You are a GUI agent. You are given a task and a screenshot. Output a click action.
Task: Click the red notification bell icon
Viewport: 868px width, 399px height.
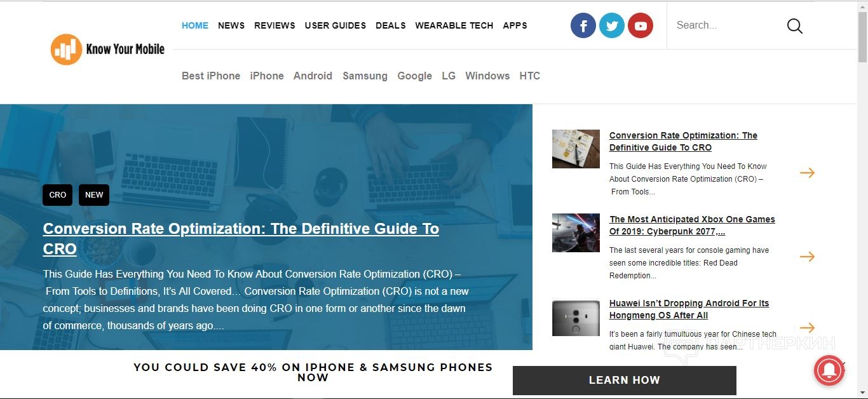[829, 370]
